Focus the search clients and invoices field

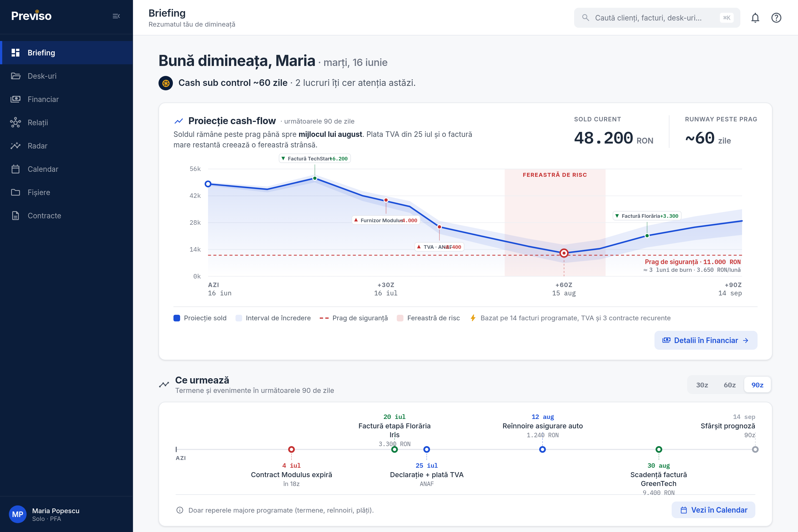pos(657,18)
